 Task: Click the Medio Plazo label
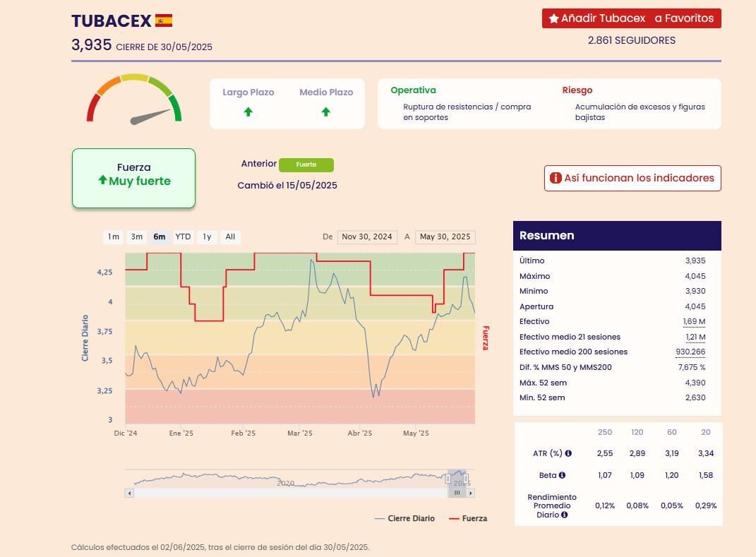[x=326, y=92]
